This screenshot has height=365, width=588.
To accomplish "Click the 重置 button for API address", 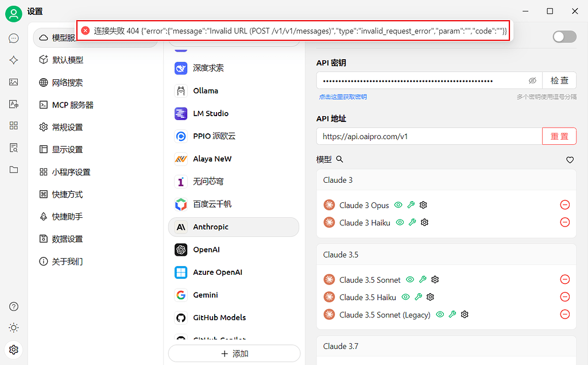I will click(559, 136).
